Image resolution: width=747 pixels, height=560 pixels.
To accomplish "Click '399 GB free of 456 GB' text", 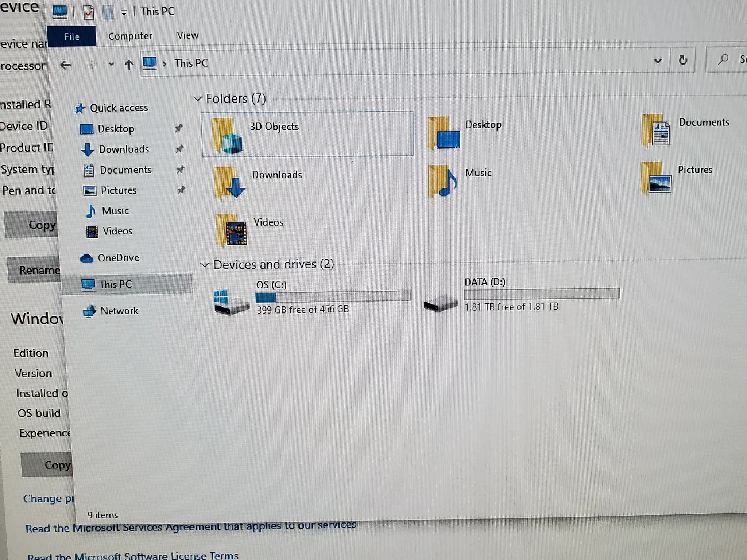I will pyautogui.click(x=303, y=310).
